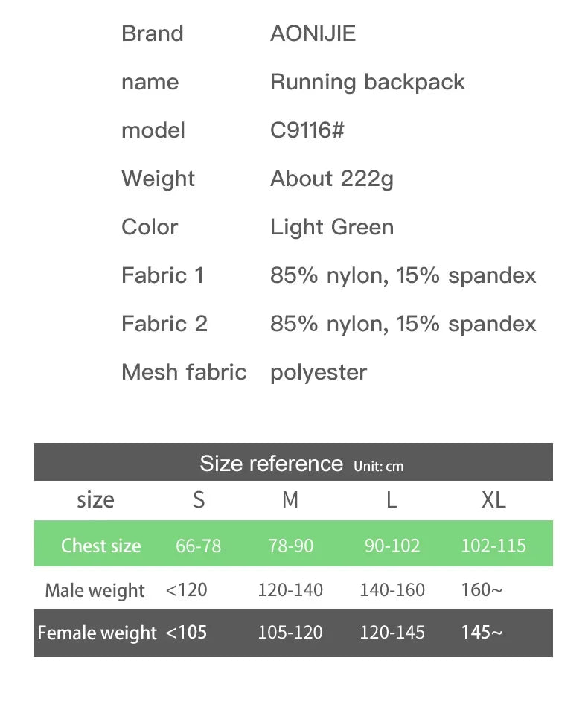Click the Chest size row label

point(100,546)
